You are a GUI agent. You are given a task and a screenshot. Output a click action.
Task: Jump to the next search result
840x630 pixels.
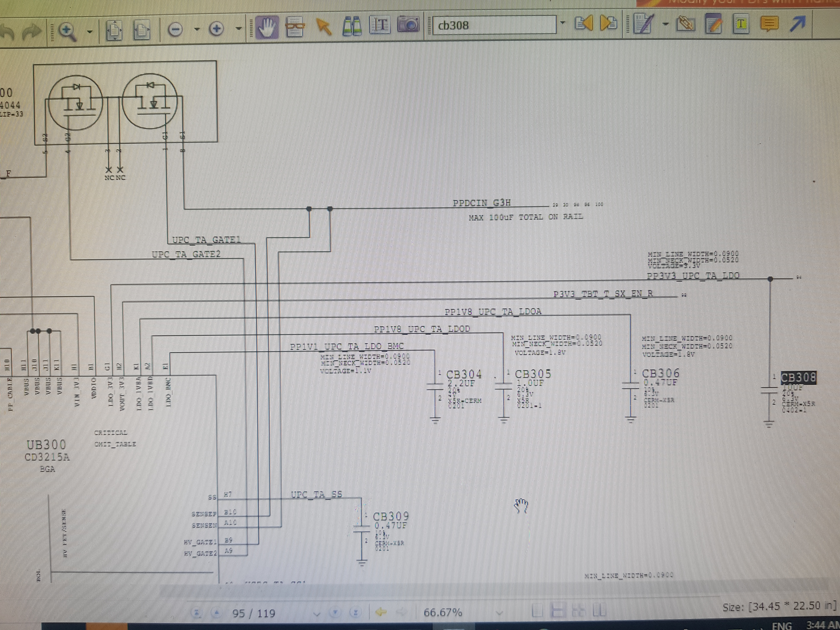pos(608,24)
